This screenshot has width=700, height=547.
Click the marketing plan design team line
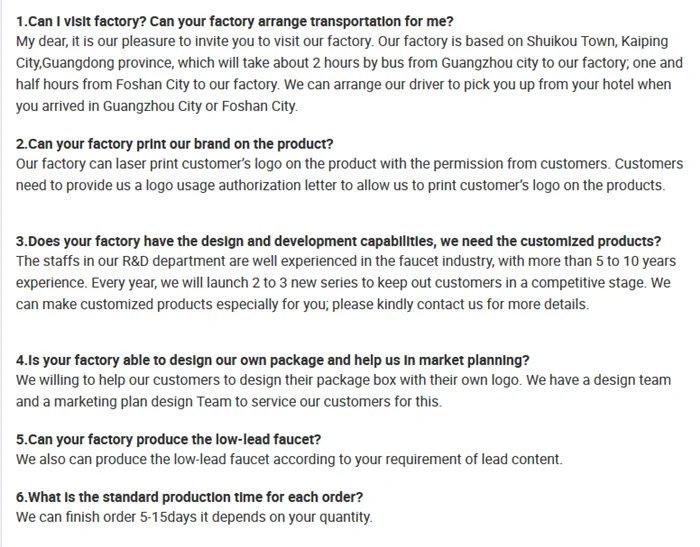tap(228, 402)
